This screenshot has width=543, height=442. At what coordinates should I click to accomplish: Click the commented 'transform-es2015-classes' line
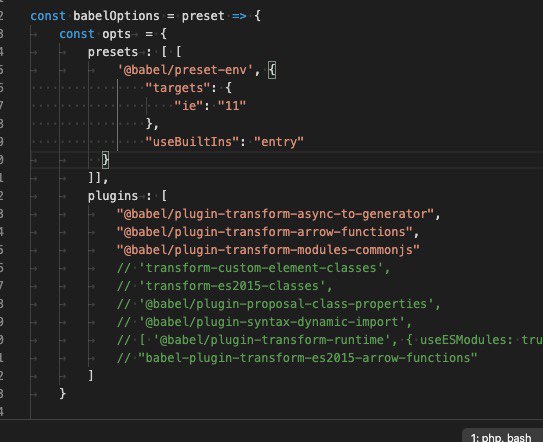224,286
